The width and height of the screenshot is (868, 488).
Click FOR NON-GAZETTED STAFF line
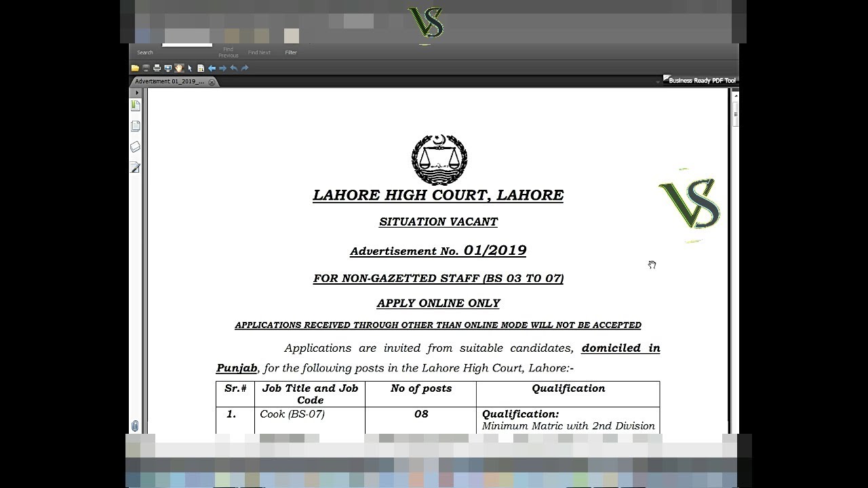[x=438, y=279]
